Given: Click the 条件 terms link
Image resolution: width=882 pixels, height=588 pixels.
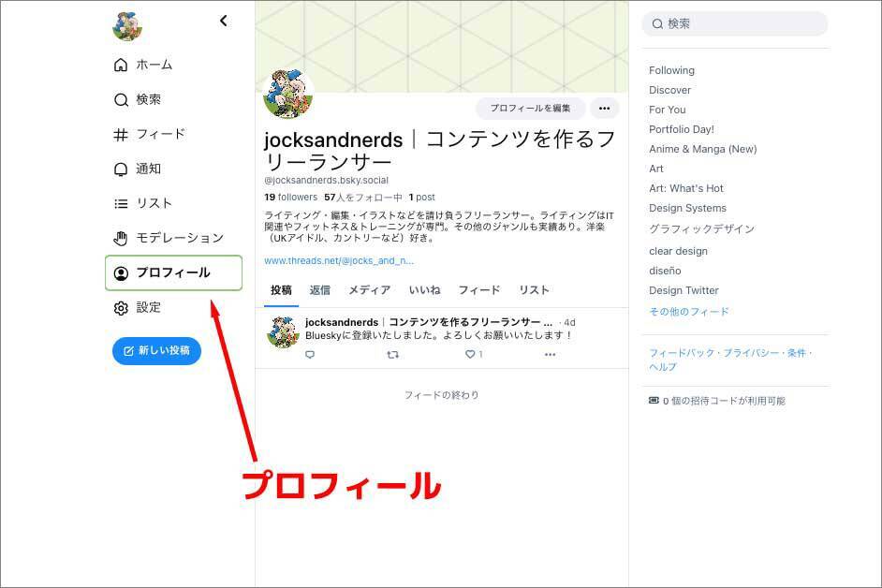Looking at the screenshot, I should [x=796, y=353].
